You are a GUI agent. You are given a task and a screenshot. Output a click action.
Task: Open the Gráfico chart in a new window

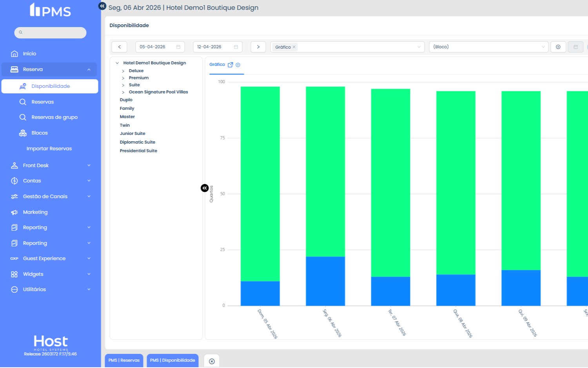230,65
